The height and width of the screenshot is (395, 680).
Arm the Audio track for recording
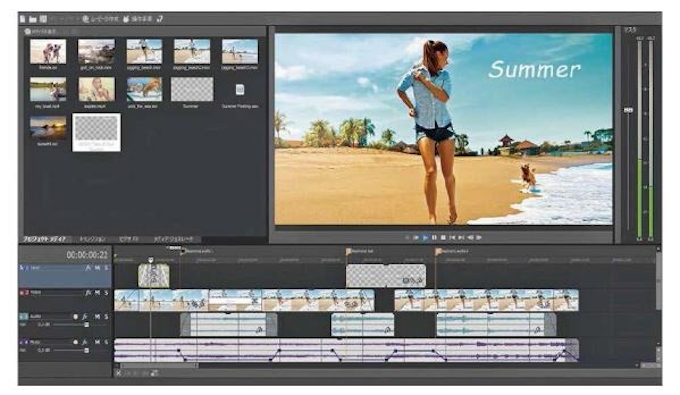tap(75, 317)
